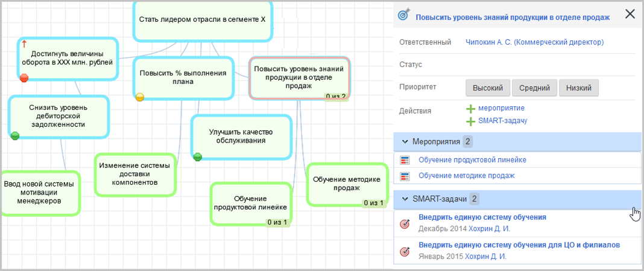Image resolution: width=644 pixels, height=271 pixels.
Task: Collapse the Мероприятия section
Action: pos(405,142)
